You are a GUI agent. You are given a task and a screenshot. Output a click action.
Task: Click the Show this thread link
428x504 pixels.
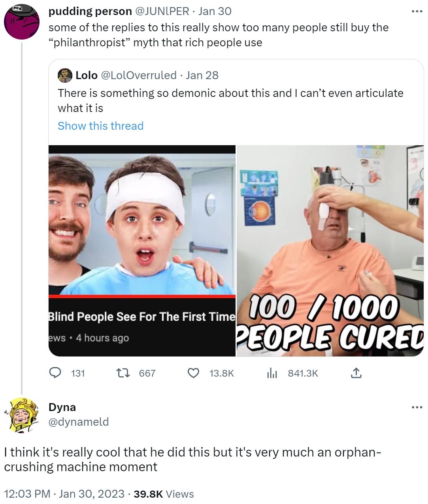click(x=100, y=126)
